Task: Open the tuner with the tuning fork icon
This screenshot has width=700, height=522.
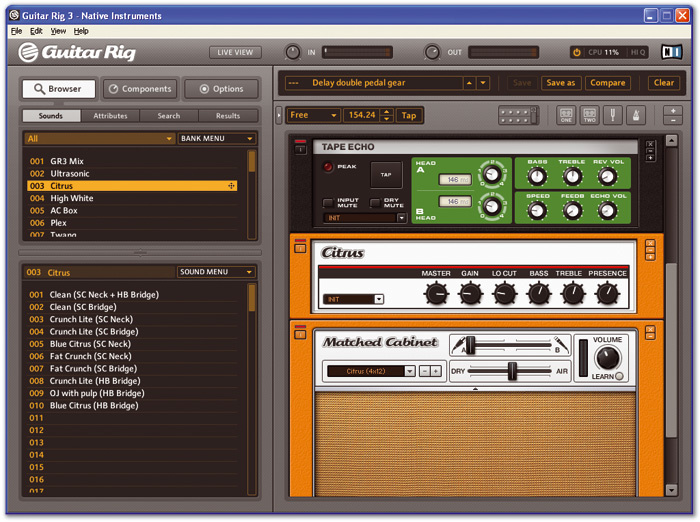Action: pyautogui.click(x=612, y=115)
